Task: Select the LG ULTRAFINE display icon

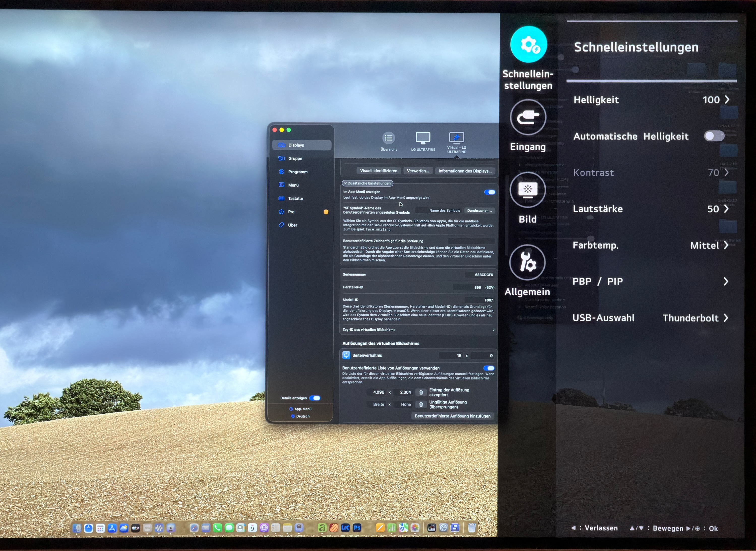Action: pos(423,138)
